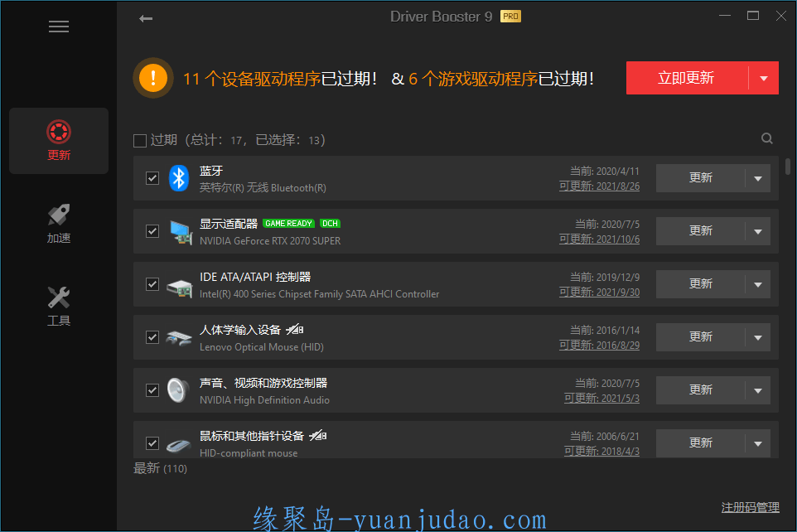Click the 当前: 2020/4/11 date text
Viewport: 797px width, 532px height.
tap(604, 172)
